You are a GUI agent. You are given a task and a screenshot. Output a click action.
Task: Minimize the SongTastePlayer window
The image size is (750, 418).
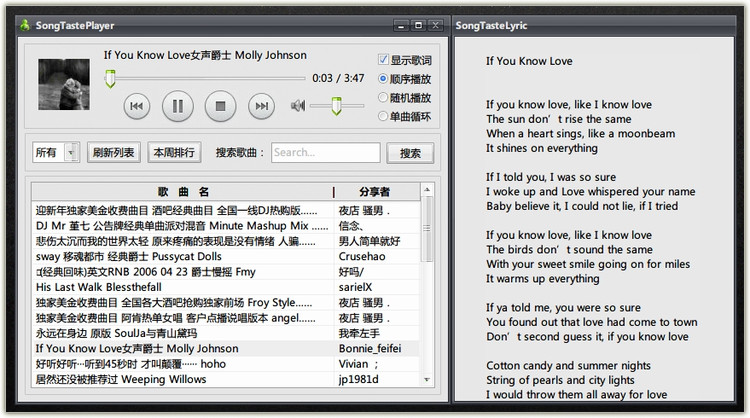(x=401, y=25)
